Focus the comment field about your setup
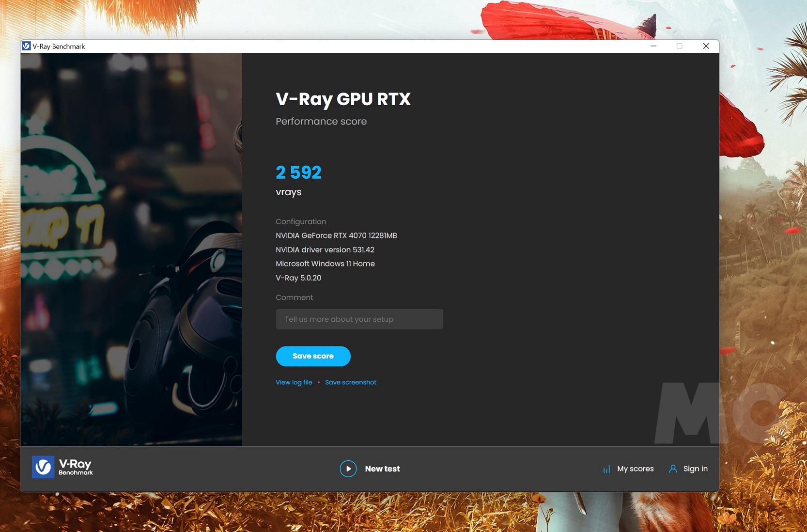Screen dimensions: 807x532 (x=359, y=319)
